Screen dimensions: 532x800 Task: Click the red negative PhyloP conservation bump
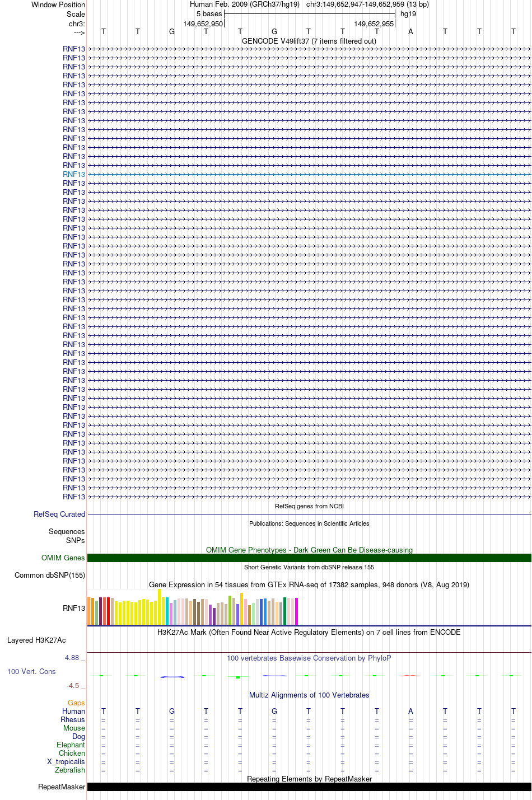(410, 676)
